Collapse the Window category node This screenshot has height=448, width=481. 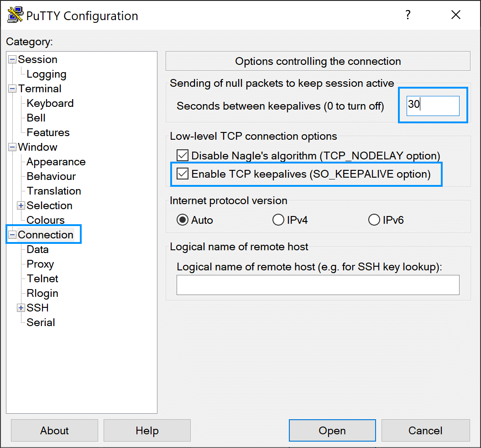[x=12, y=147]
